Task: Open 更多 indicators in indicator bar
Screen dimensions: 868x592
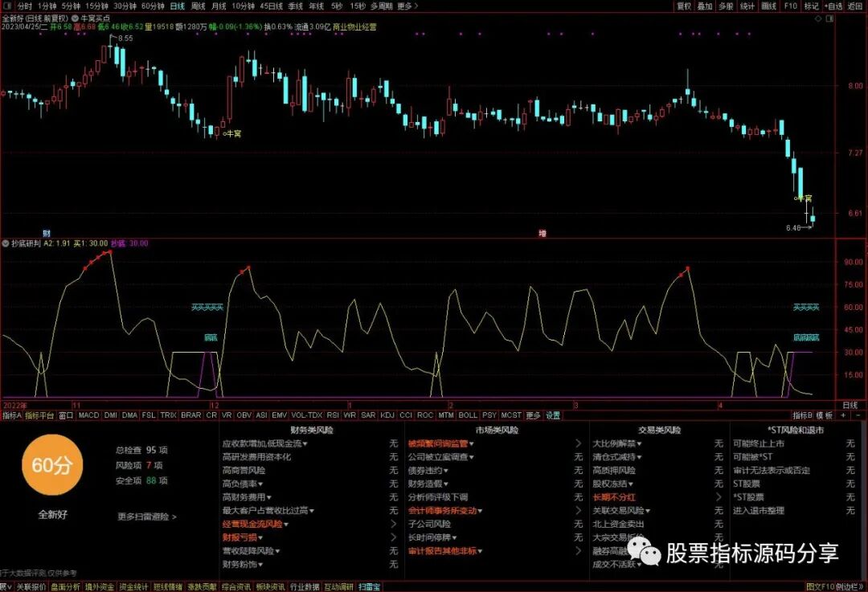Action: pyautogui.click(x=533, y=415)
